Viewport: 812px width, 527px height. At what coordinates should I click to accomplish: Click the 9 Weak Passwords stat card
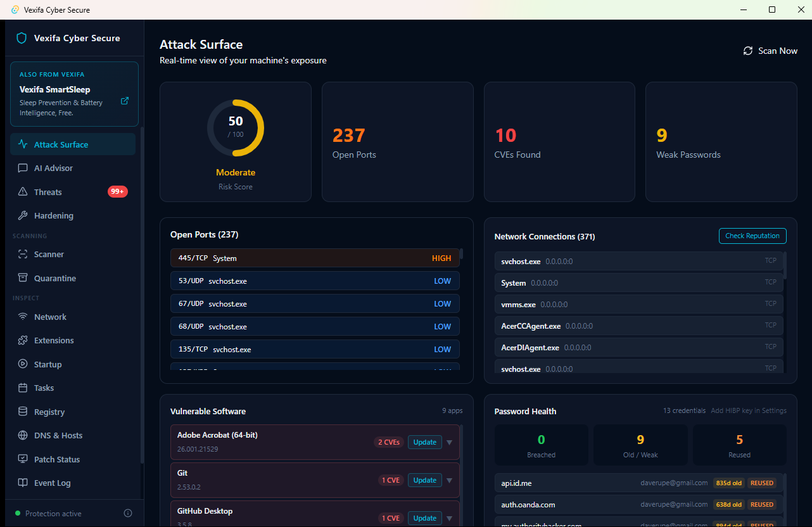tap(721, 142)
